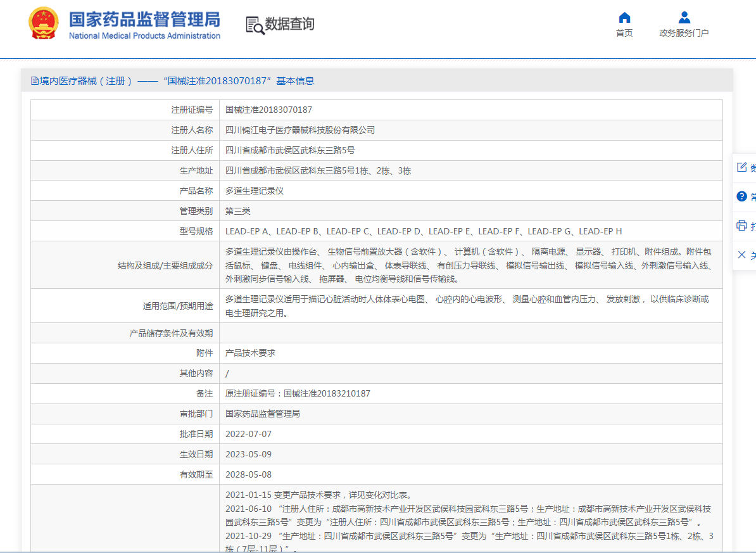Click the 有效期至 row label
The width and height of the screenshot is (756, 553).
(x=196, y=474)
